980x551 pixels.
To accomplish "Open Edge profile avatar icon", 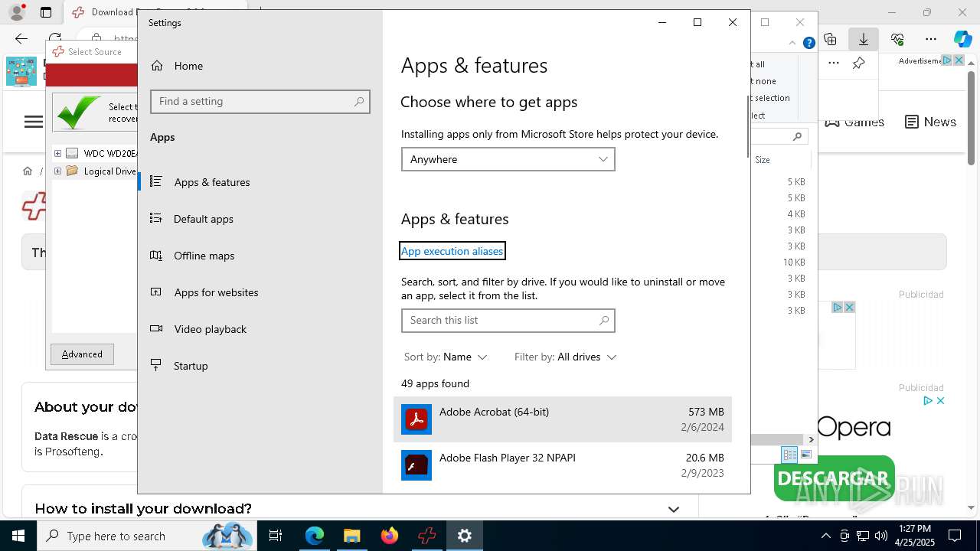I will click(17, 12).
